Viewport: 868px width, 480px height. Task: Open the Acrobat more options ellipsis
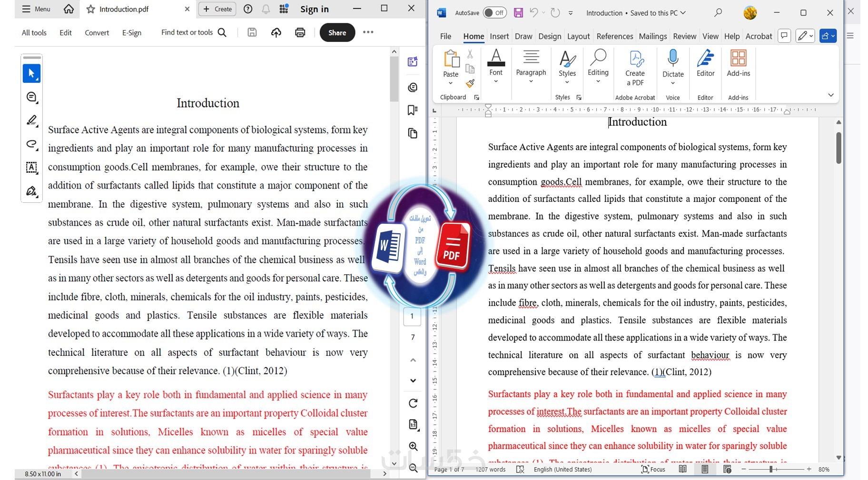click(x=368, y=32)
